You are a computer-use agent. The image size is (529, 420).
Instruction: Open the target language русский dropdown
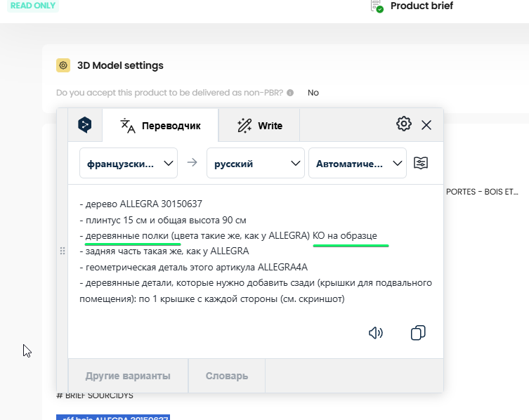[x=256, y=163]
